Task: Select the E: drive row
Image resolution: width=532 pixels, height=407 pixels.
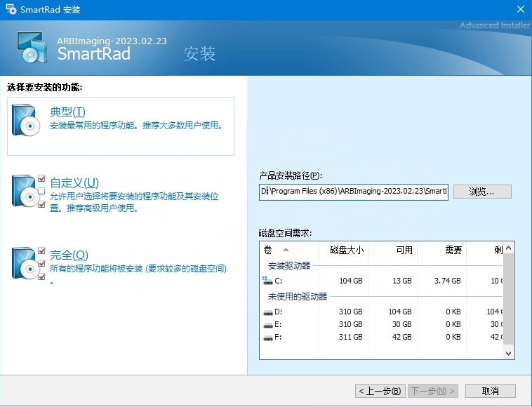Action: (x=381, y=325)
